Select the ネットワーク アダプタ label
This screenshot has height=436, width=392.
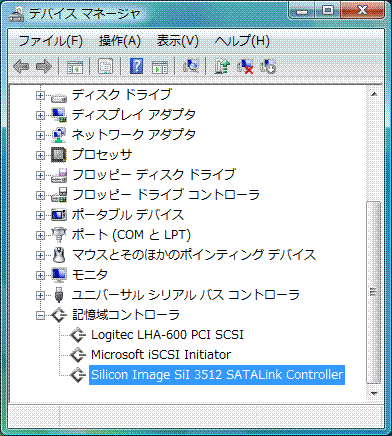point(134,135)
